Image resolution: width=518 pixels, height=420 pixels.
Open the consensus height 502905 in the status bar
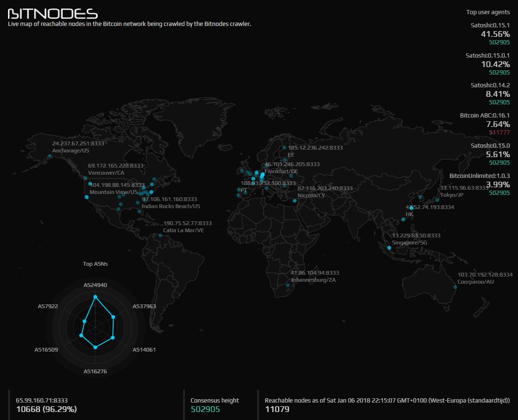coord(205,409)
